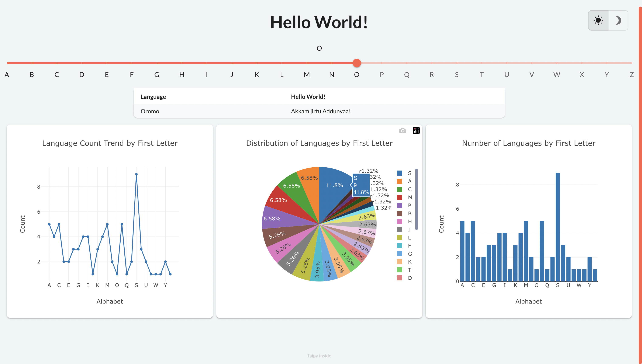Image resolution: width=642 pixels, height=364 pixels.
Task: Select letter D on the slider
Action: click(x=82, y=63)
